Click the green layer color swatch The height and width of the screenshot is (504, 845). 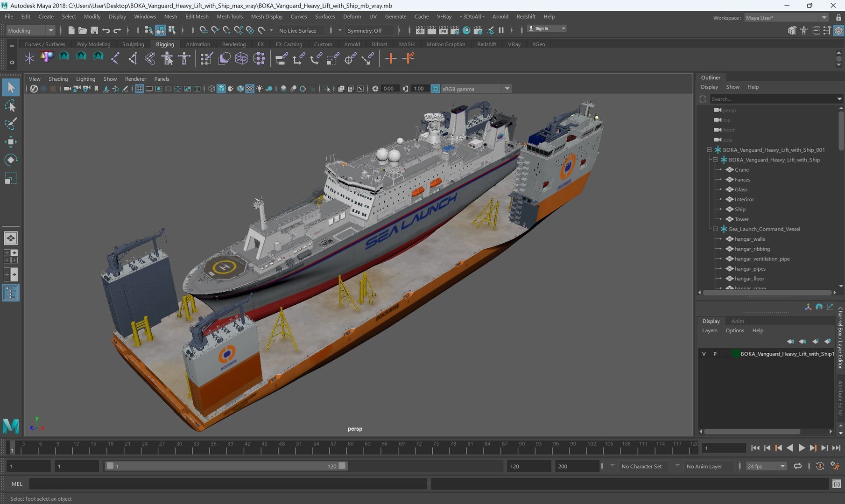click(736, 354)
